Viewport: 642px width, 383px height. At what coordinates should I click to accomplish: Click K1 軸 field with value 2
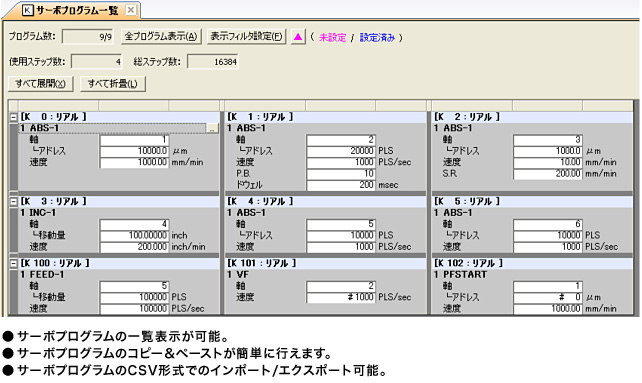[x=341, y=140]
